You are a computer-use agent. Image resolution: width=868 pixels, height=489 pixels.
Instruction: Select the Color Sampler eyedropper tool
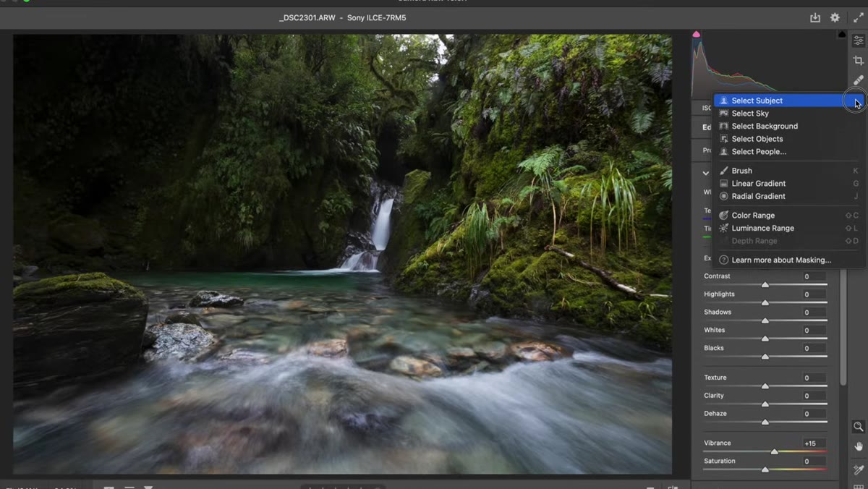coord(859,470)
